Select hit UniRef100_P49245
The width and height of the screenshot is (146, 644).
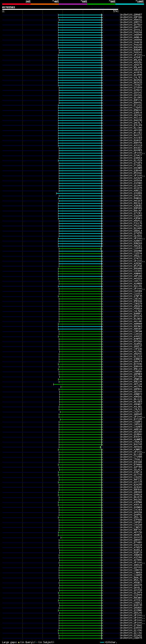point(131,45)
